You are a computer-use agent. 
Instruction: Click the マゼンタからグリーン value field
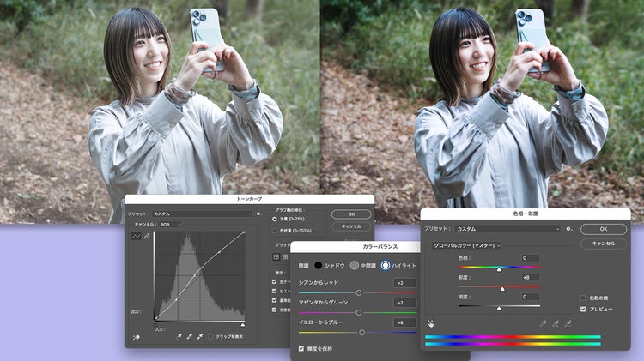(x=404, y=303)
